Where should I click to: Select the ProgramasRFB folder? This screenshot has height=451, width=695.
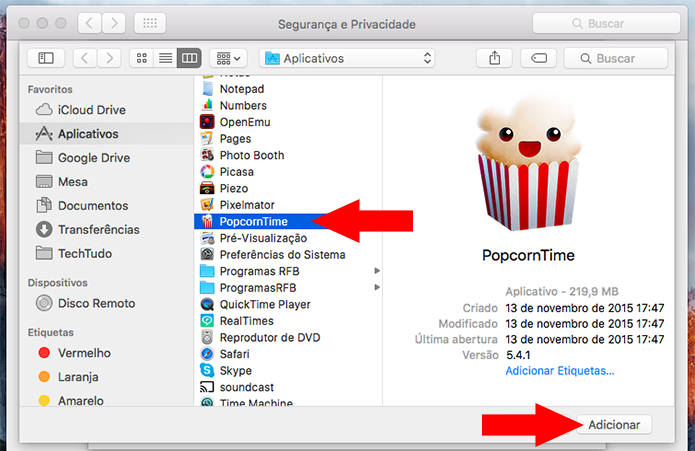coord(288,288)
